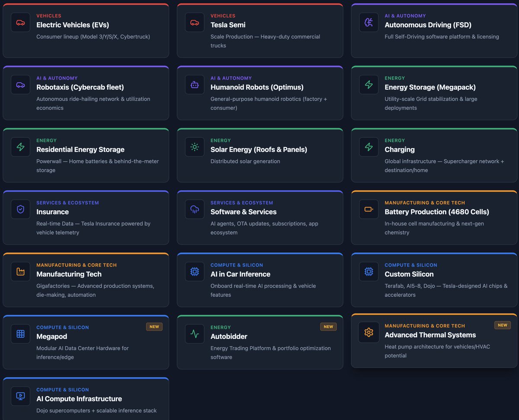
Task: Click the Residential Energy Storage title
Action: [80, 149]
